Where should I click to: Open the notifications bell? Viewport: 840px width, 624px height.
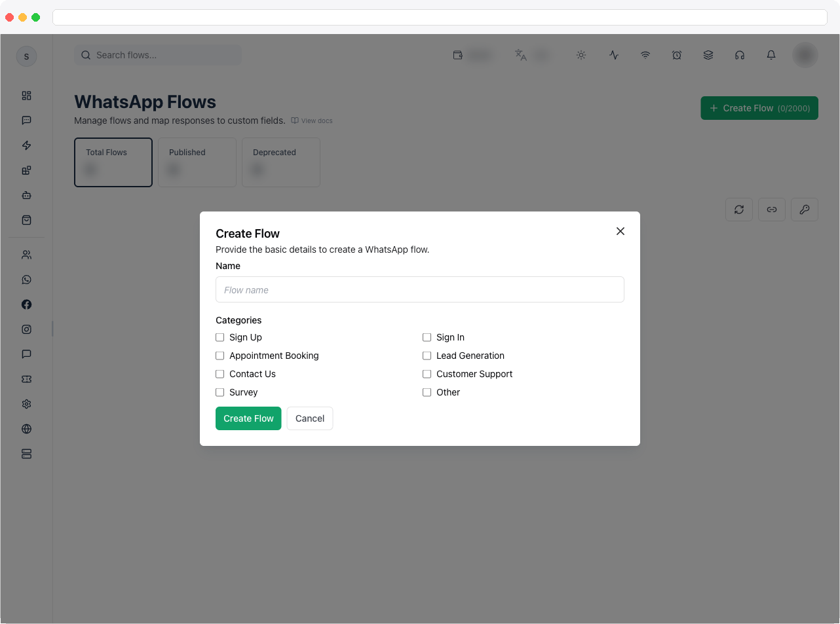tap(771, 55)
